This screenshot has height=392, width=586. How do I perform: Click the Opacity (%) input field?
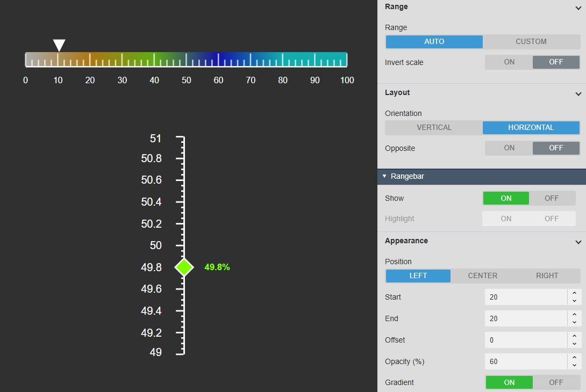click(x=526, y=361)
